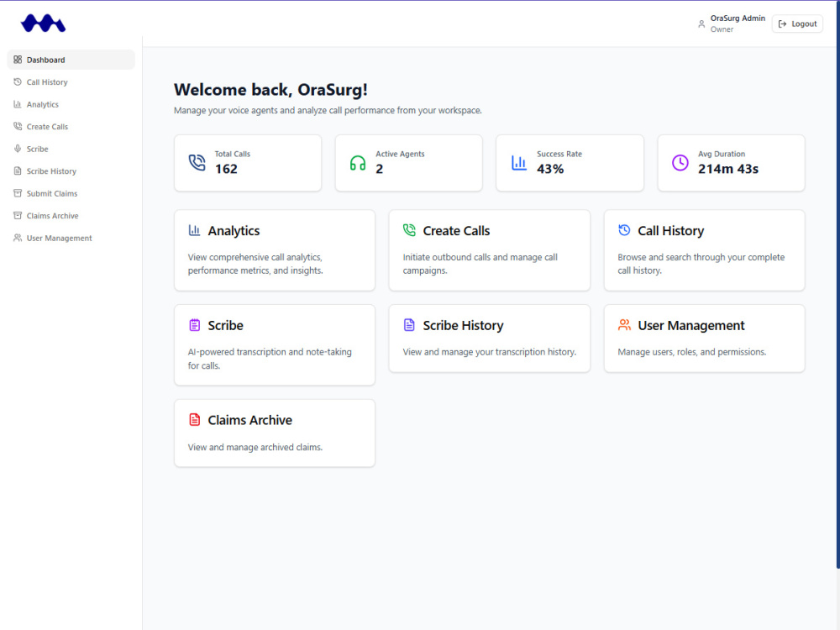Select Create Calls in sidebar
This screenshot has width=840, height=630.
pos(71,127)
